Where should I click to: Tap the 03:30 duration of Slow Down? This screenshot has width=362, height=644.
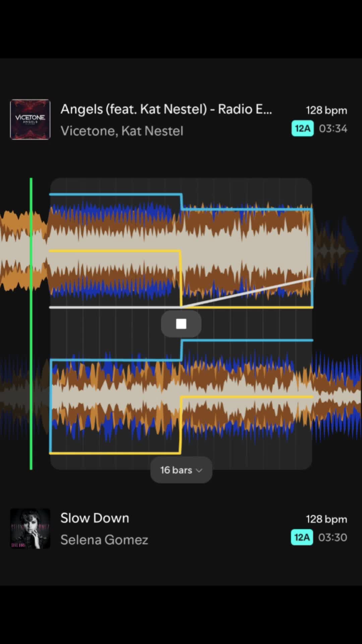tap(333, 537)
